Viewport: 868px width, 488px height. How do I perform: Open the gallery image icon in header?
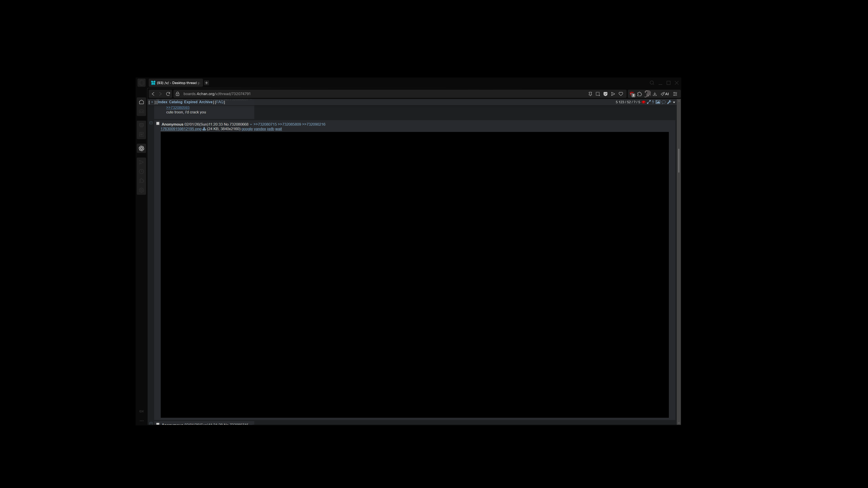pyautogui.click(x=658, y=102)
